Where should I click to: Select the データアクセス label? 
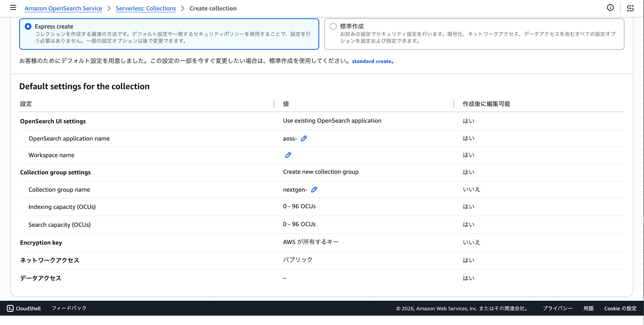click(x=41, y=278)
